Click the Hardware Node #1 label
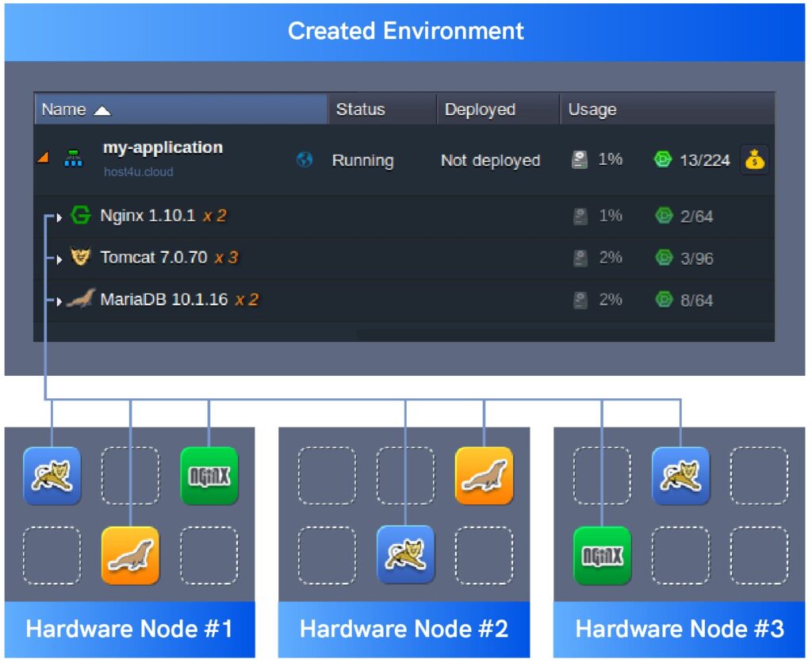Image resolution: width=812 pixels, height=663 pixels. pos(129,630)
